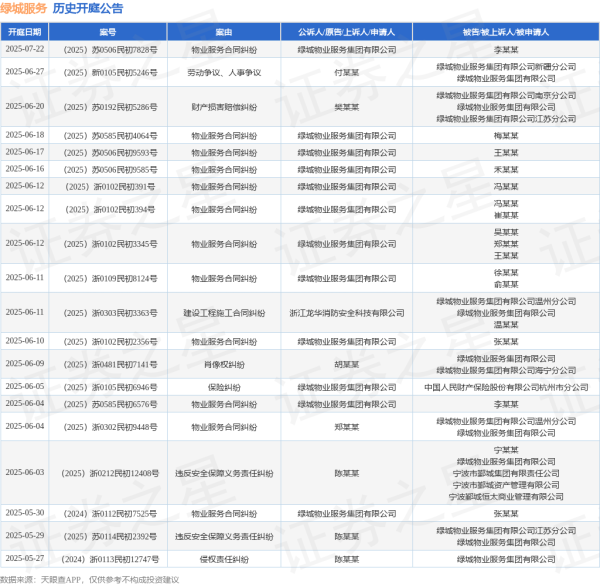Click the 案由 column header

(x=224, y=32)
